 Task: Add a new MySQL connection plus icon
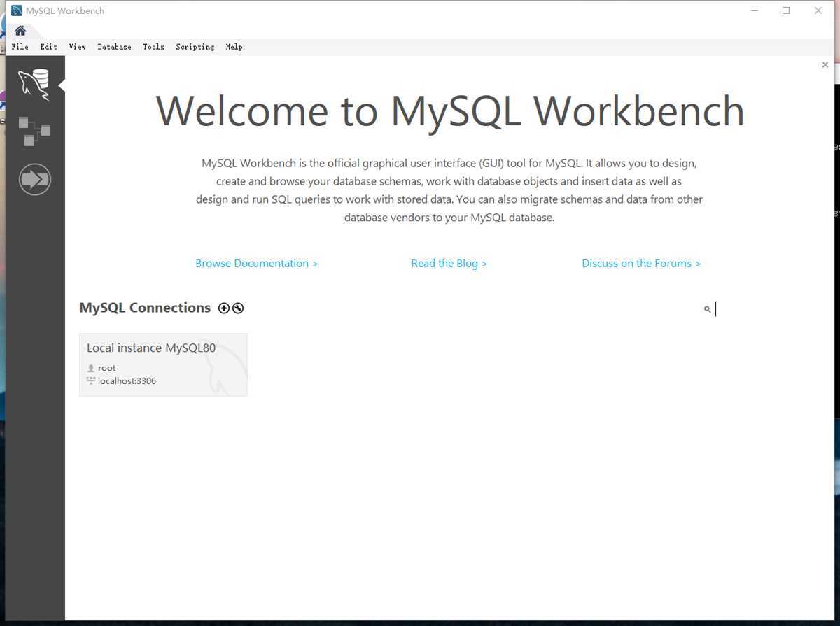(224, 308)
